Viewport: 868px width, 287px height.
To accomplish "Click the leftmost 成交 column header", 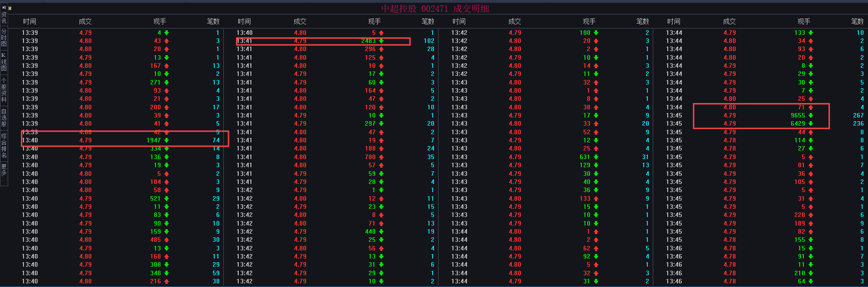I will 85,21.
